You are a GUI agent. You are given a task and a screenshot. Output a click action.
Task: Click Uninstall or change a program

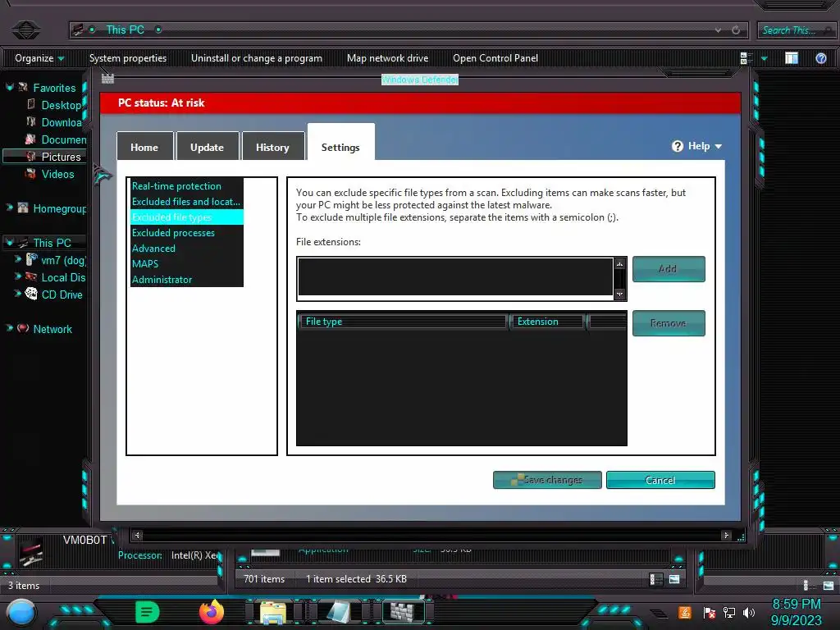click(x=257, y=58)
